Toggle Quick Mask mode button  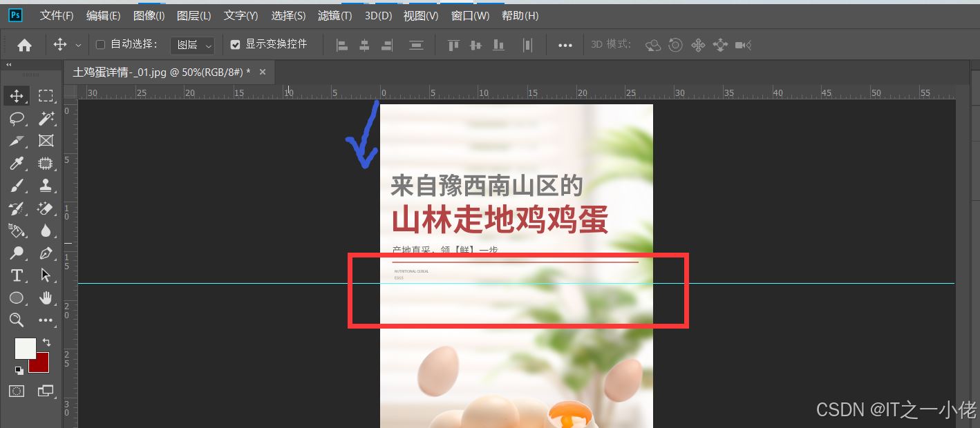pos(17,391)
